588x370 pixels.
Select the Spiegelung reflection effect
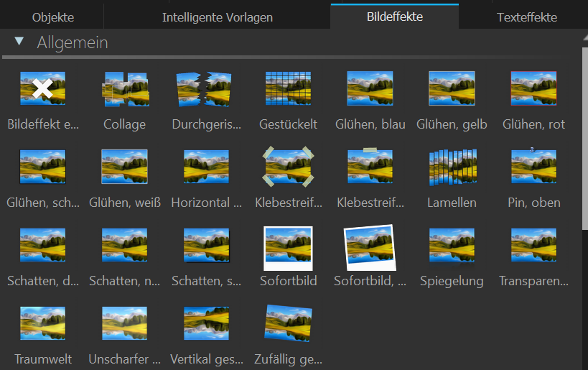[x=452, y=246]
